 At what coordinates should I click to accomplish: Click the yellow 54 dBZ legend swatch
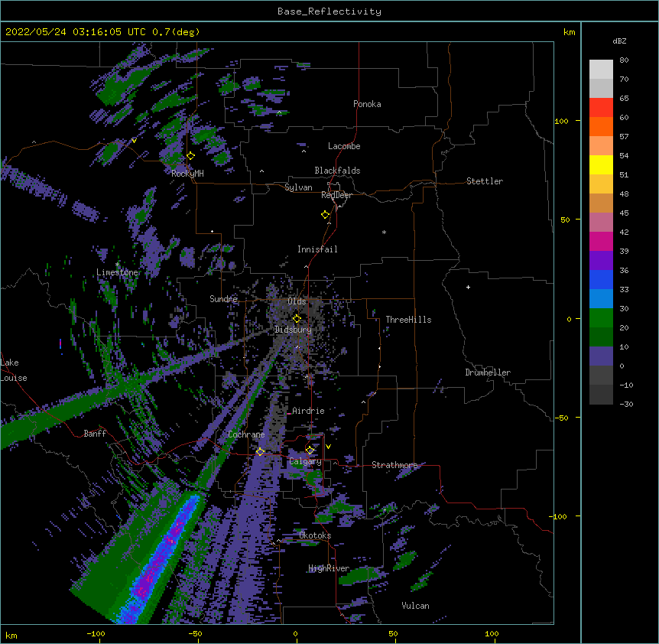click(601, 164)
